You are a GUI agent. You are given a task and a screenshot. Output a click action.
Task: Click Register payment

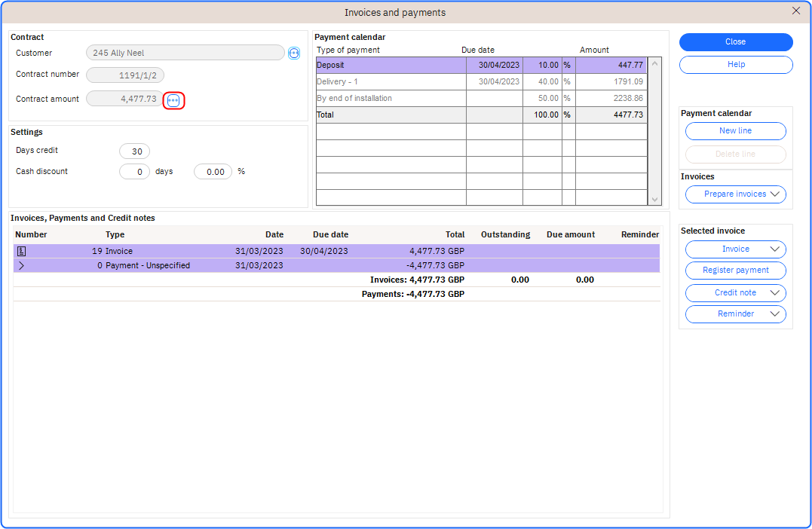coord(735,270)
